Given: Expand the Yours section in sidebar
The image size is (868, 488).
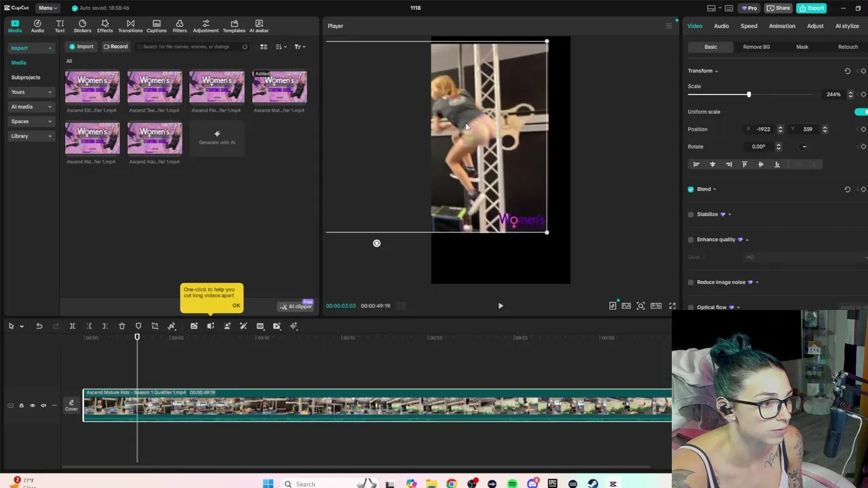Looking at the screenshot, I should (x=31, y=91).
